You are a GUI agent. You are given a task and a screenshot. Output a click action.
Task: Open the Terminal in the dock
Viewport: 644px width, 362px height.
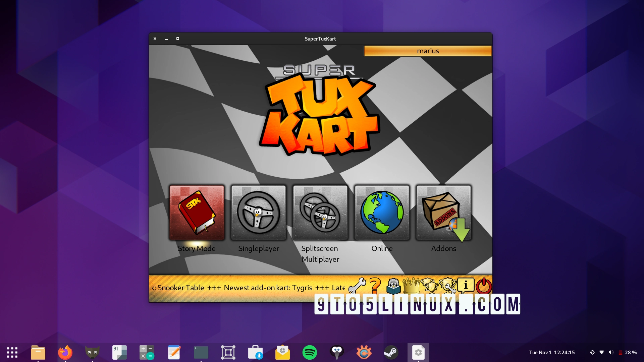click(201, 352)
